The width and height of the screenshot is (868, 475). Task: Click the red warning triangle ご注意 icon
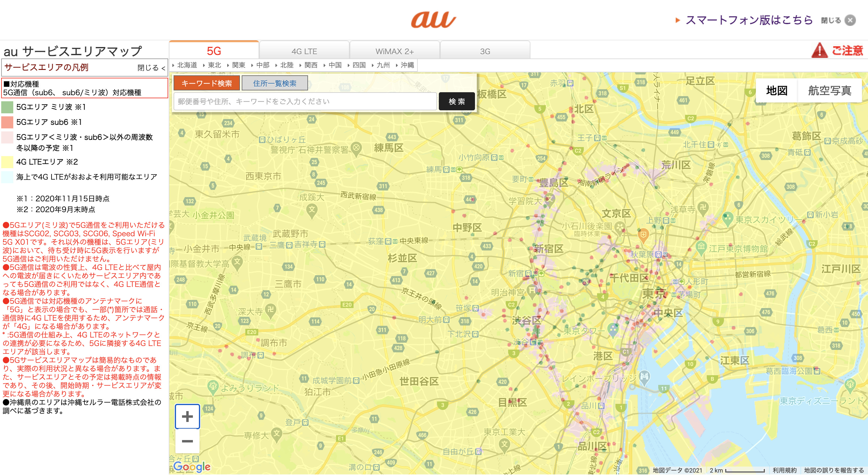pyautogui.click(x=819, y=51)
